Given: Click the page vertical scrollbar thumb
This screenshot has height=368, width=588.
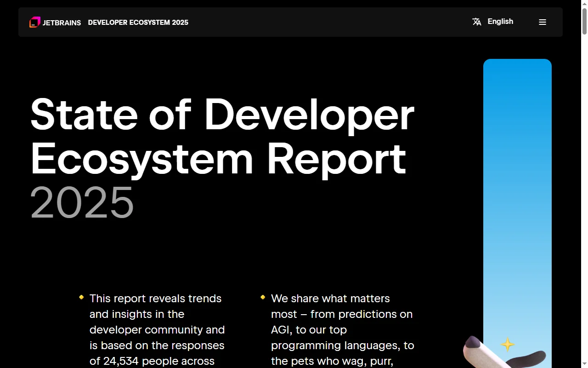Looking at the screenshot, I should click(584, 21).
